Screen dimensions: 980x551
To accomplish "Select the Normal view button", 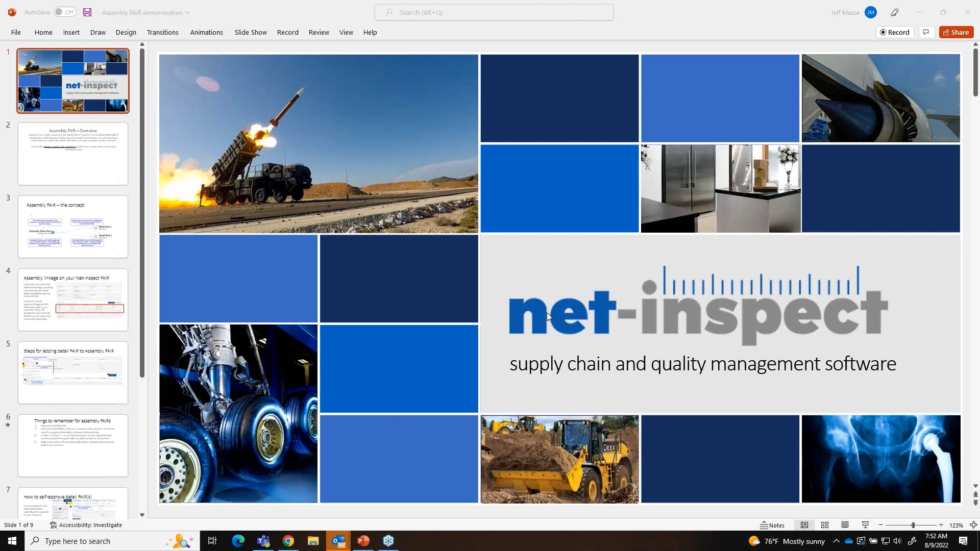I will (x=804, y=524).
